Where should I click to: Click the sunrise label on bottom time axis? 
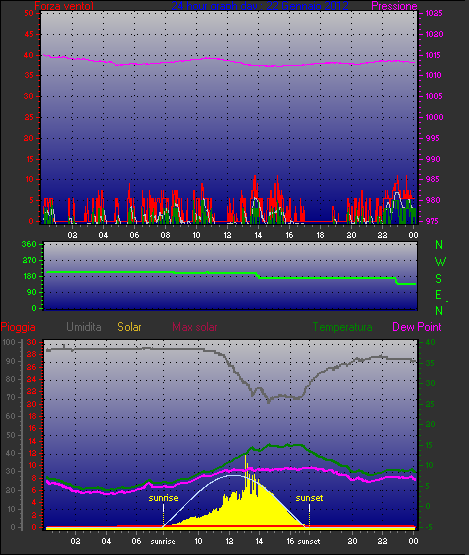tap(163, 542)
